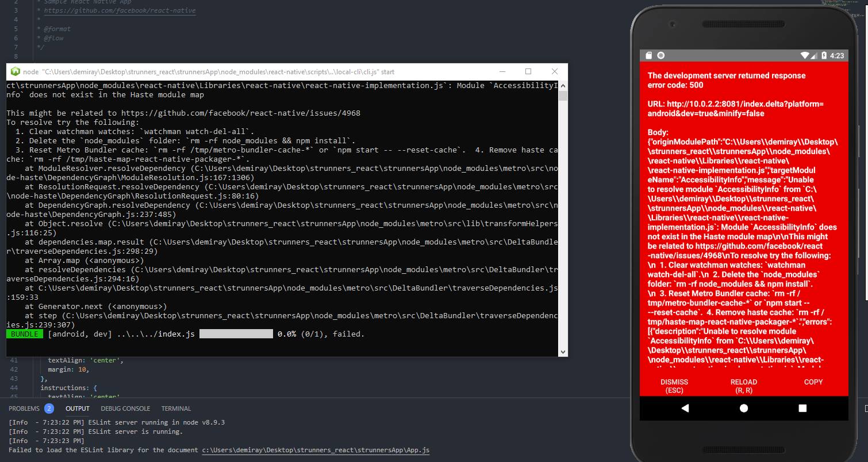
Task: Tap the Wi-Fi icon in emulator status bar
Action: tap(804, 55)
